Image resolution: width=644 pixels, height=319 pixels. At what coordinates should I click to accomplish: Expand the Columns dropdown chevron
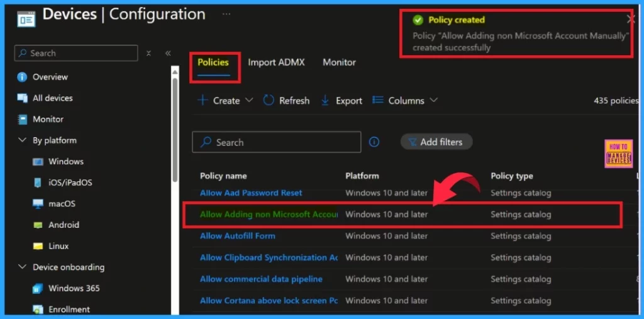(434, 100)
